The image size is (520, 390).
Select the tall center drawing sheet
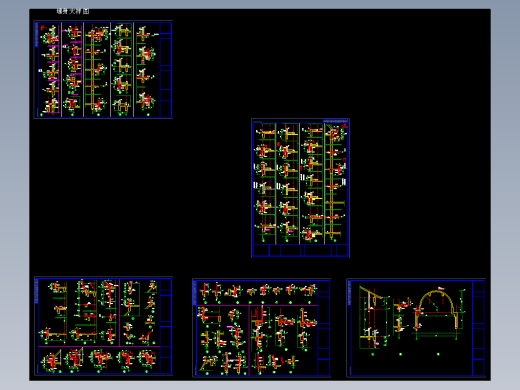coord(300,188)
